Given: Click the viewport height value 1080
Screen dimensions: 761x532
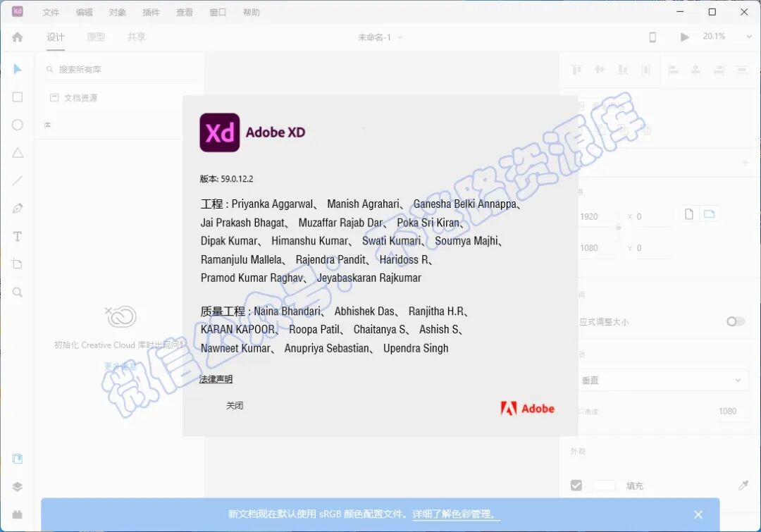Looking at the screenshot, I should [x=727, y=411].
